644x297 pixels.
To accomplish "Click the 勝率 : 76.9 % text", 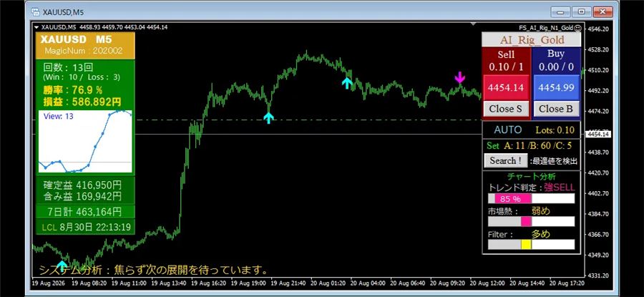I will pyautogui.click(x=72, y=90).
